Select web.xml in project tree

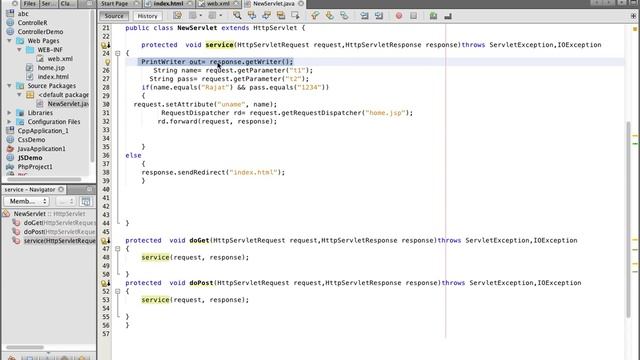[x=60, y=59]
